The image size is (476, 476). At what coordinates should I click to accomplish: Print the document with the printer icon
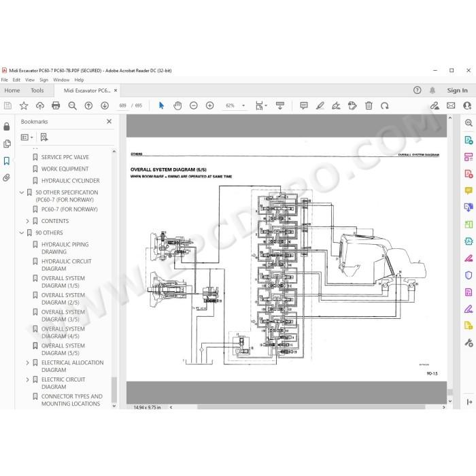point(56,105)
